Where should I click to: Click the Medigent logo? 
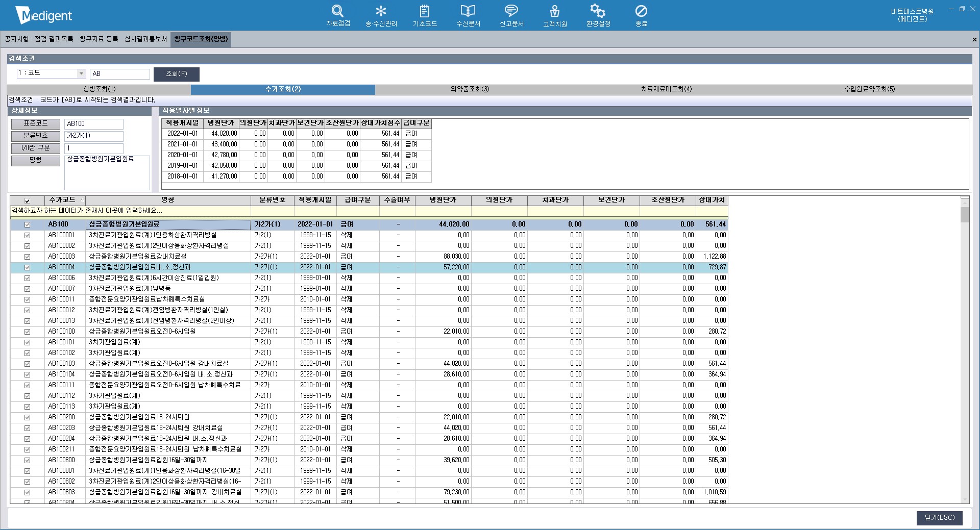pos(44,15)
